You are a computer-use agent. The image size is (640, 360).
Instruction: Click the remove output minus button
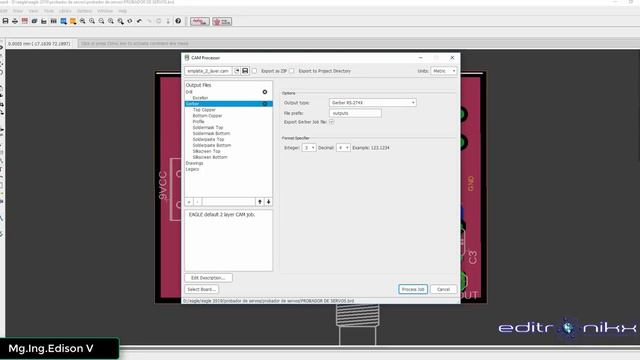(x=198, y=202)
